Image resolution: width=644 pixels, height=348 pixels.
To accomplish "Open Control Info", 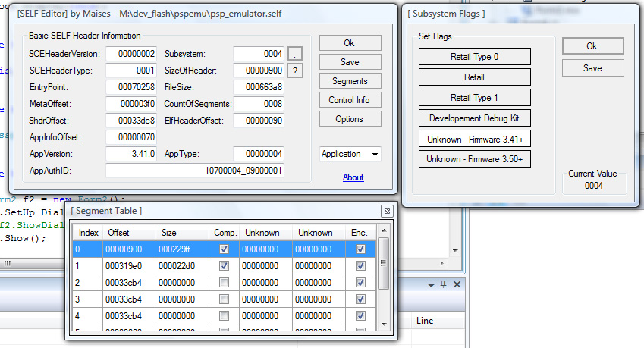I will [x=350, y=100].
